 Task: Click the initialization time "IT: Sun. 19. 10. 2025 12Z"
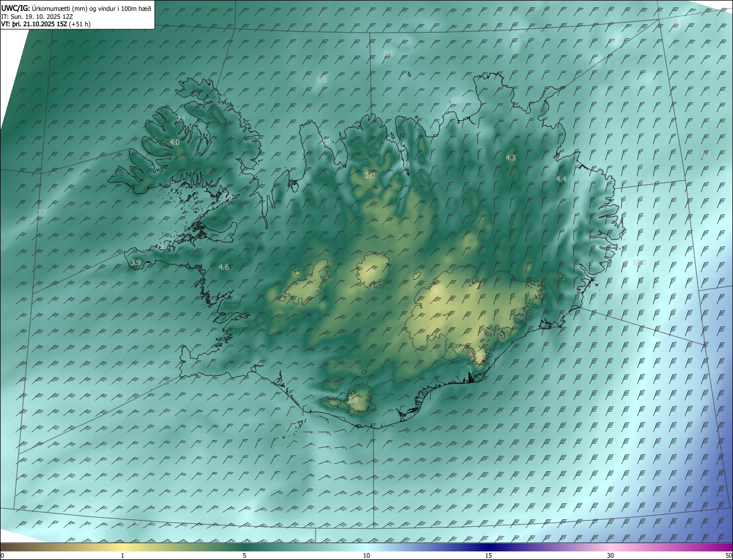tap(37, 16)
